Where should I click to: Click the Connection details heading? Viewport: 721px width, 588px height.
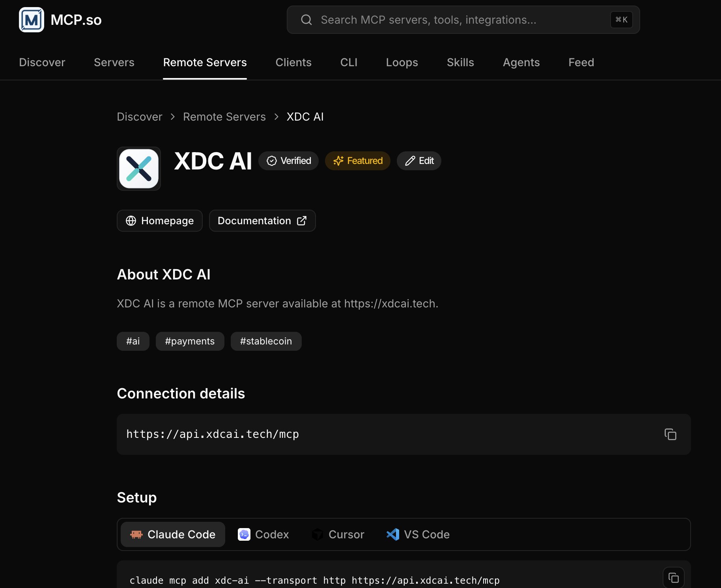[x=181, y=393]
